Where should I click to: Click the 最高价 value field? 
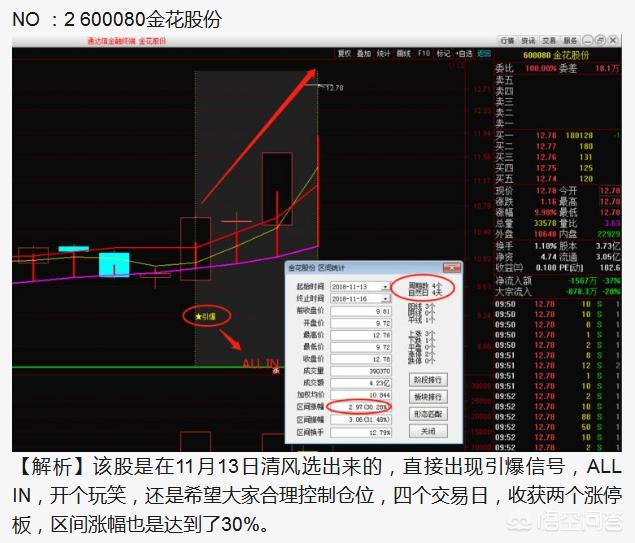point(361,335)
